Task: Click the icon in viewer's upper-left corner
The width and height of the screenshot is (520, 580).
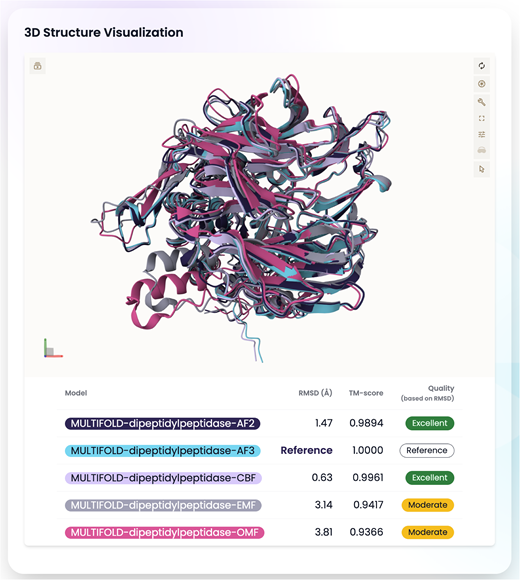Action: coord(37,66)
